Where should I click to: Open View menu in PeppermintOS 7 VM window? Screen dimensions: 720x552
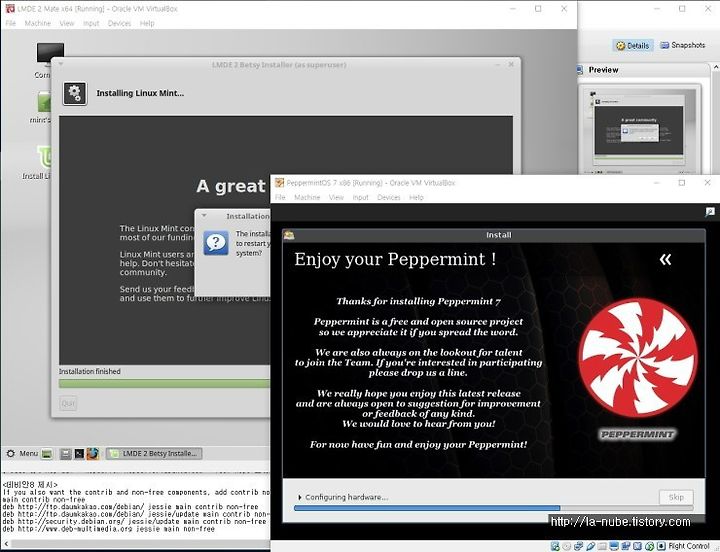pos(336,197)
